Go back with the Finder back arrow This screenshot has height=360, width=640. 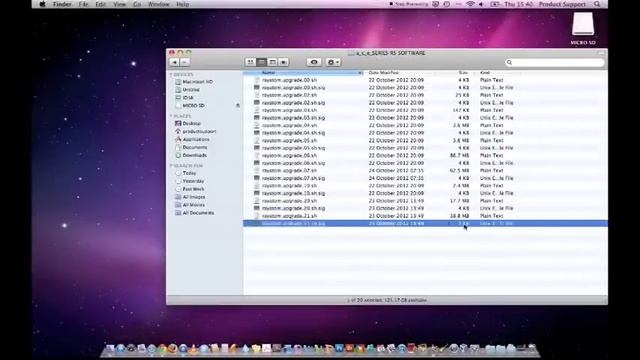point(174,62)
